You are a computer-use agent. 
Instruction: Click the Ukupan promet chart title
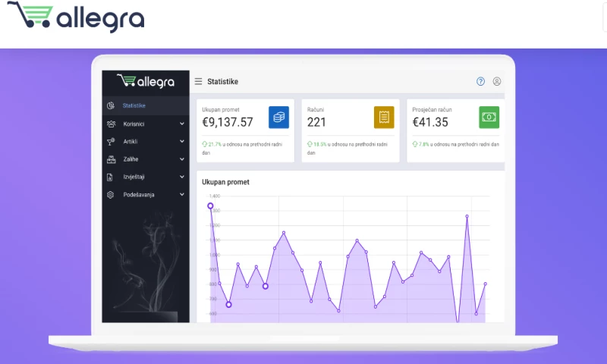(x=225, y=182)
